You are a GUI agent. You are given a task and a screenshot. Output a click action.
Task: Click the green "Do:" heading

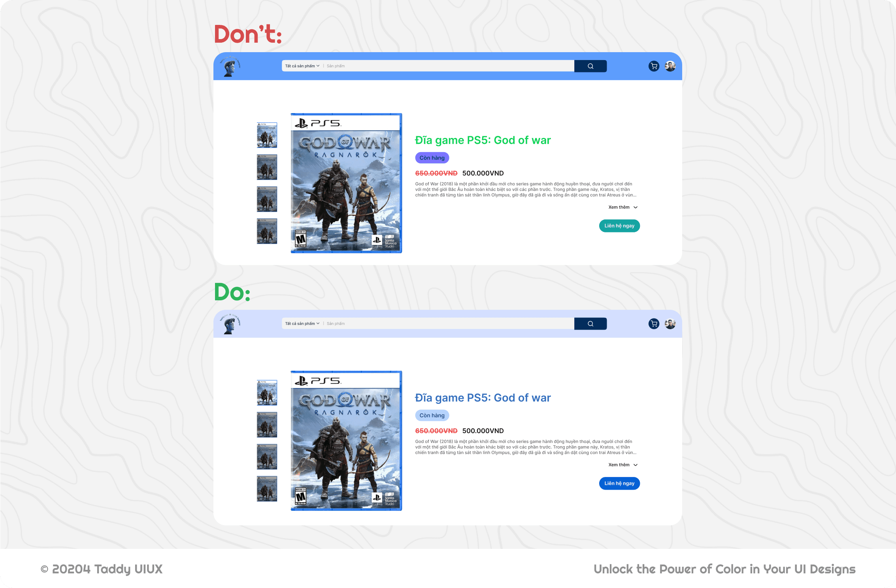pyautogui.click(x=232, y=292)
